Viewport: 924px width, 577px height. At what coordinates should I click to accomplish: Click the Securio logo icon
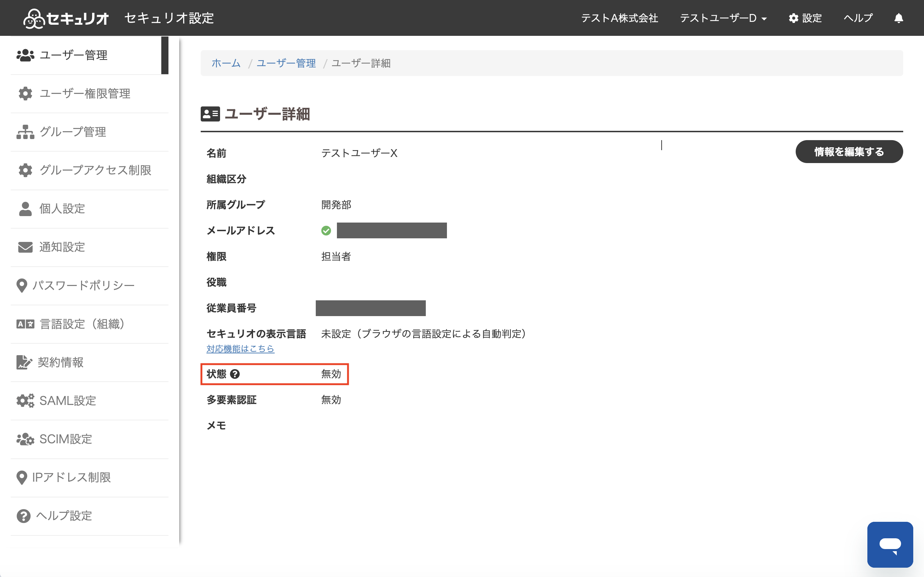tap(34, 18)
